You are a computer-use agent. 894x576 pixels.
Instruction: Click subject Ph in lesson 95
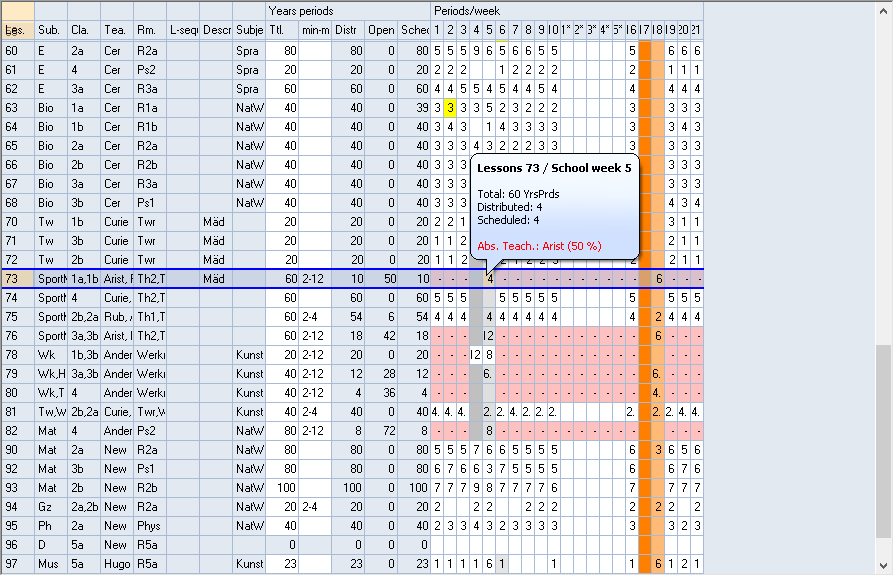click(51, 526)
